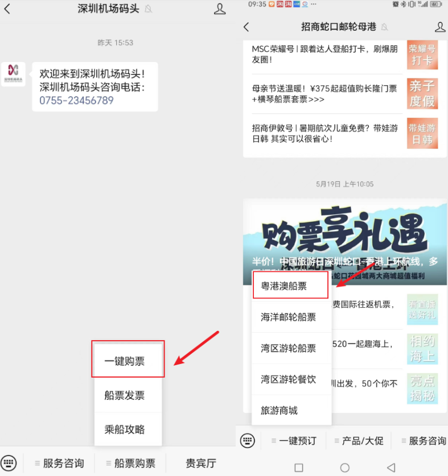The width and height of the screenshot is (448, 476).
Task: Expand 船票购票 bottom menu
Action: pos(130,463)
